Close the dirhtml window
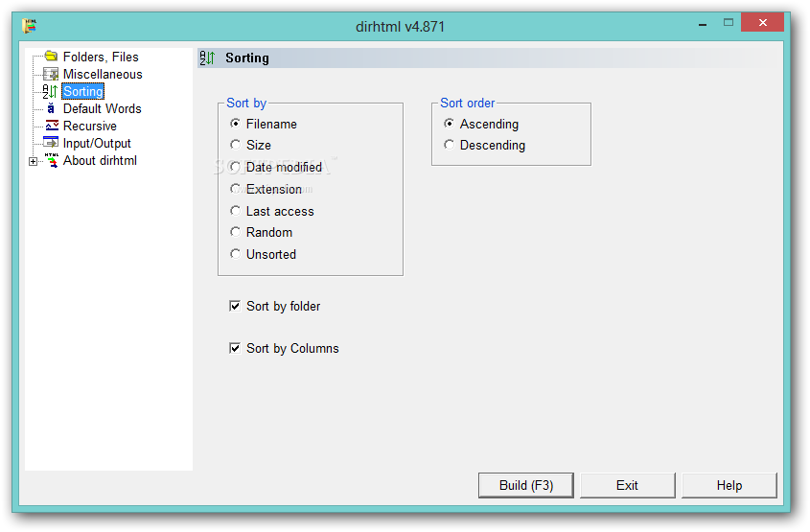This screenshot has width=810, height=532. click(762, 23)
